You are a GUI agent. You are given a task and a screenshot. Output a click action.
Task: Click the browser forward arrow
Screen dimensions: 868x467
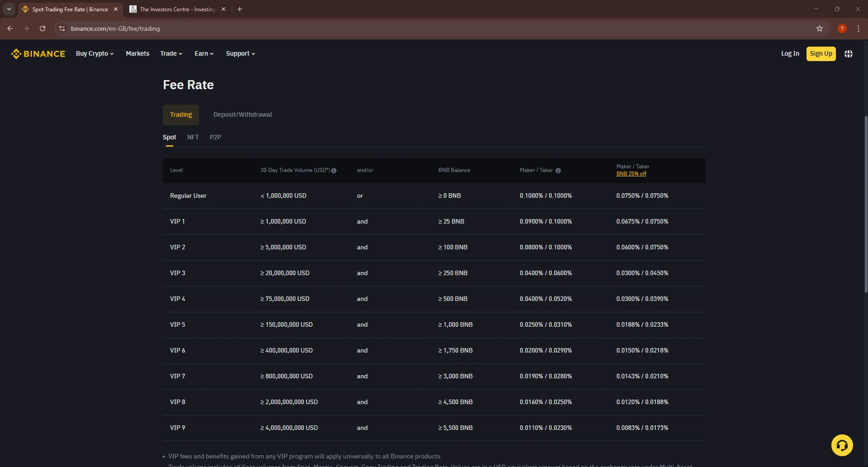(26, 29)
